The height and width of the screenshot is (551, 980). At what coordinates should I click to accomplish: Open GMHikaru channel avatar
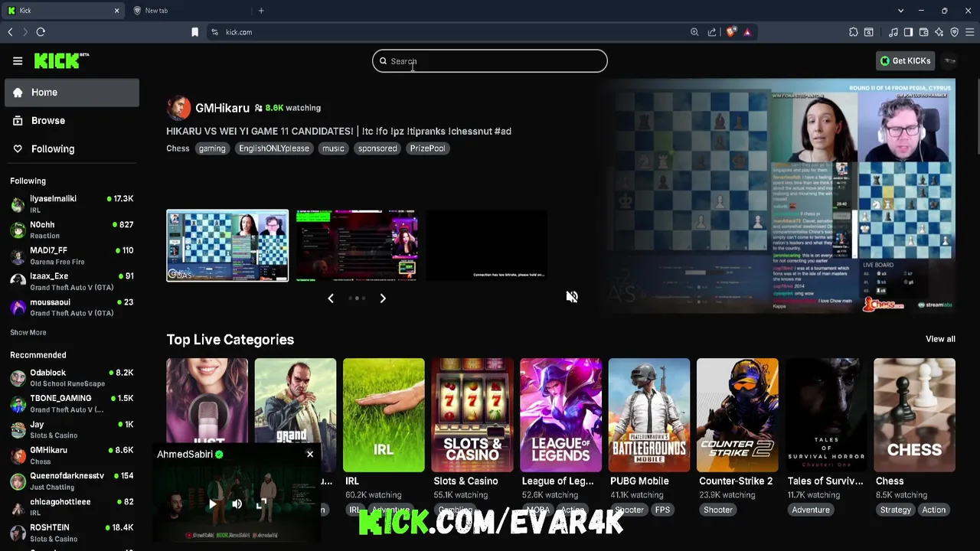pos(178,108)
